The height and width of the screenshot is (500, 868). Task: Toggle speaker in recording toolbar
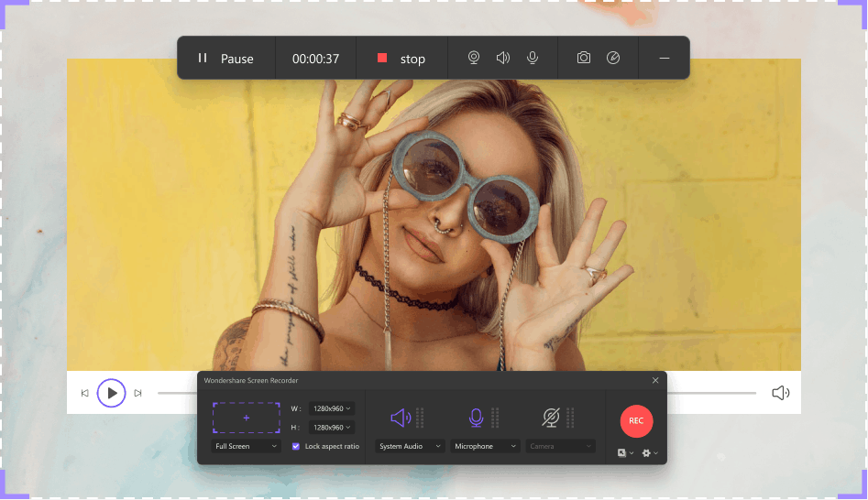pyautogui.click(x=502, y=58)
